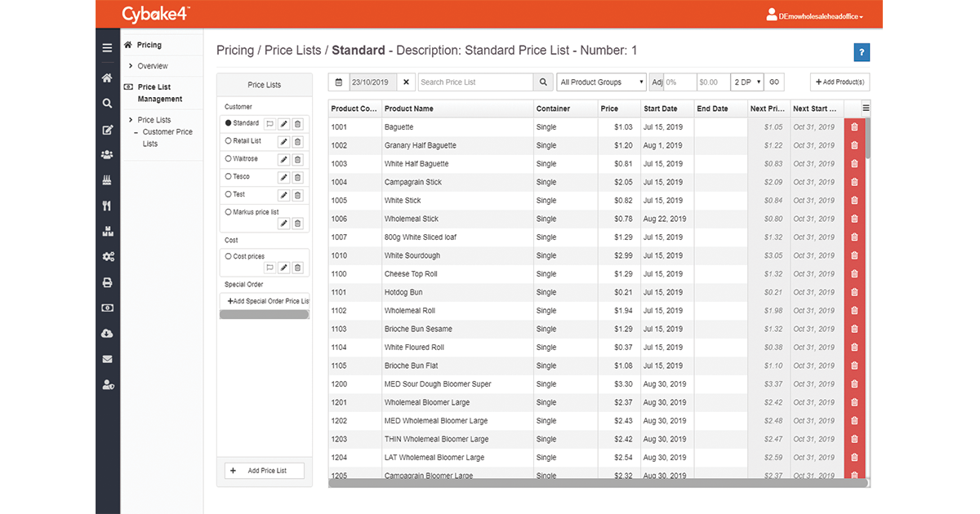Delete the Baguette row with red trash icon

(x=854, y=127)
